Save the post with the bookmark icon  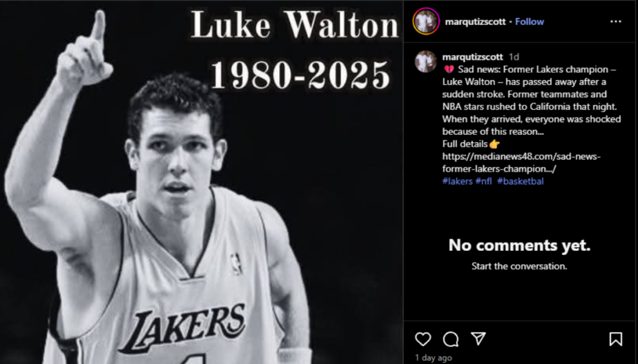[x=615, y=339]
